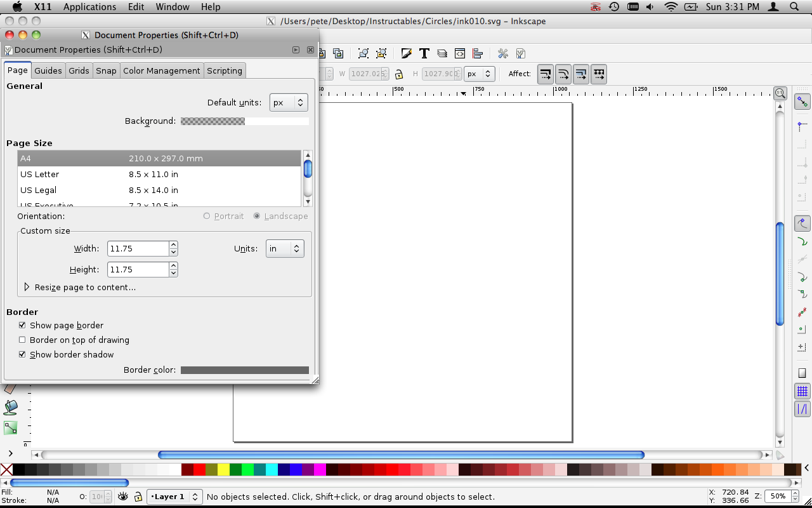The image size is (812, 508).
Task: Click the Border color swatch
Action: pyautogui.click(x=245, y=370)
